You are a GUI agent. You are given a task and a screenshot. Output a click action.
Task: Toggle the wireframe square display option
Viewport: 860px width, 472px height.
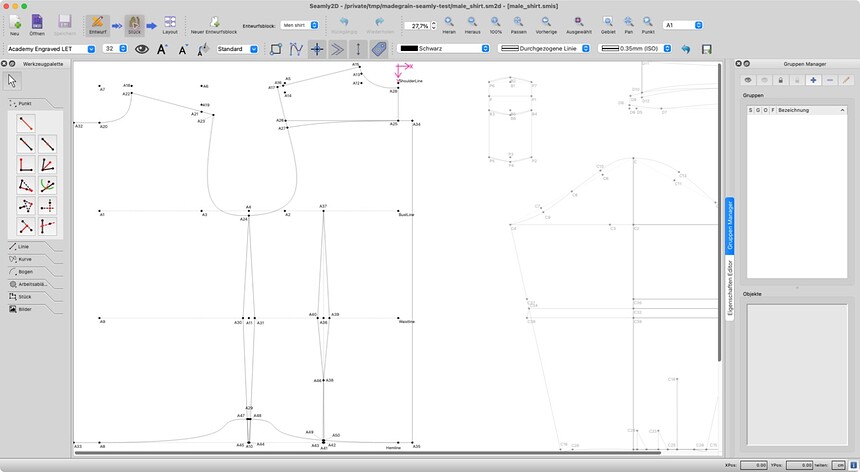point(276,49)
